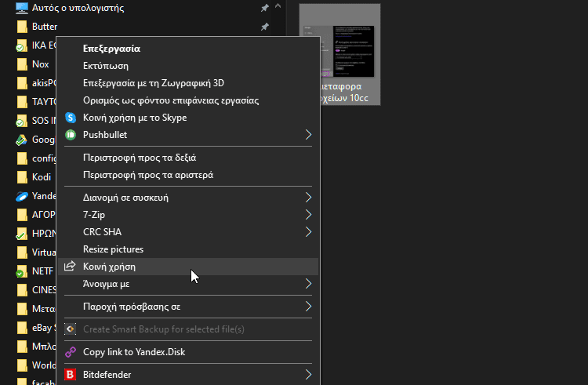Click the Google Drive icon in sidebar
Image resolution: width=588 pixels, height=385 pixels.
(x=21, y=140)
